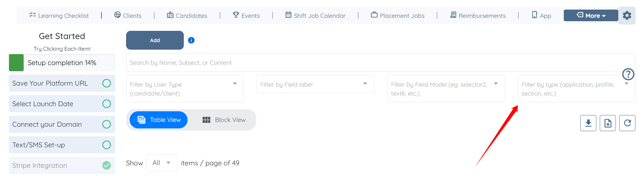The height and width of the screenshot is (176, 644).
Task: Click the Setup completion 14% progress bar
Action: tap(62, 63)
